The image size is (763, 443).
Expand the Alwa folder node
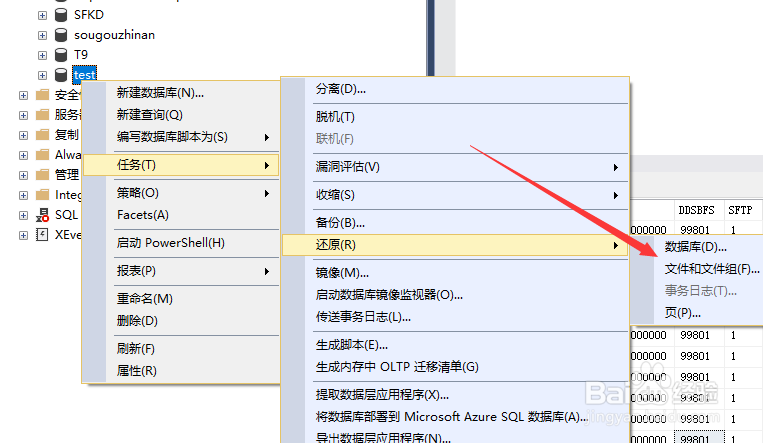23,155
